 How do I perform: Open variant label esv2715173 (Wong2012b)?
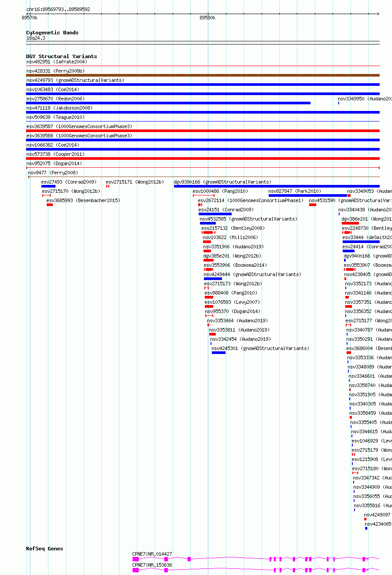tap(233, 284)
